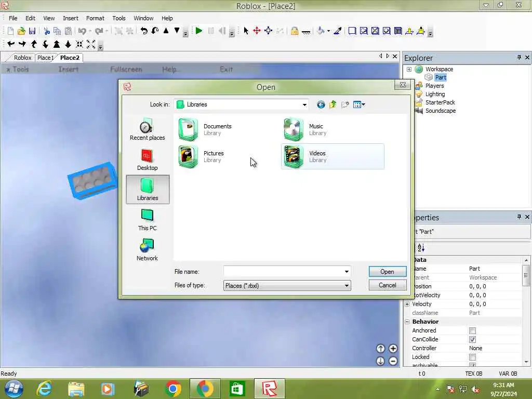Click the rotate counter-clockwise arrow icon

click(144, 31)
